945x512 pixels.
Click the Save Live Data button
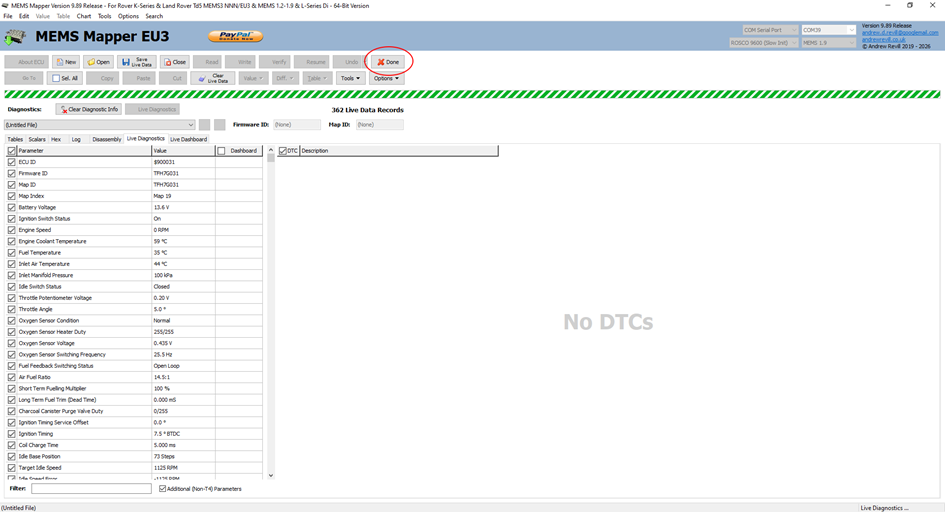pos(137,62)
